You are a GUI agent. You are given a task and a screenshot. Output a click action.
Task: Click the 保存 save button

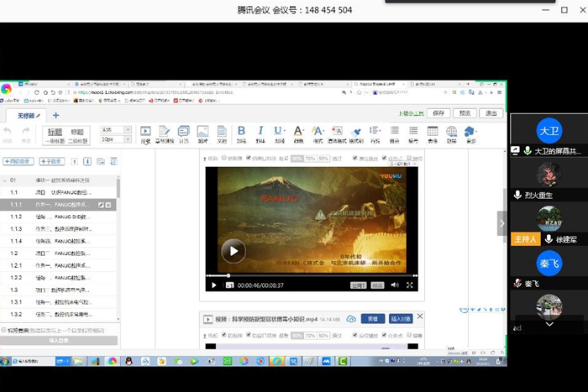point(438,113)
